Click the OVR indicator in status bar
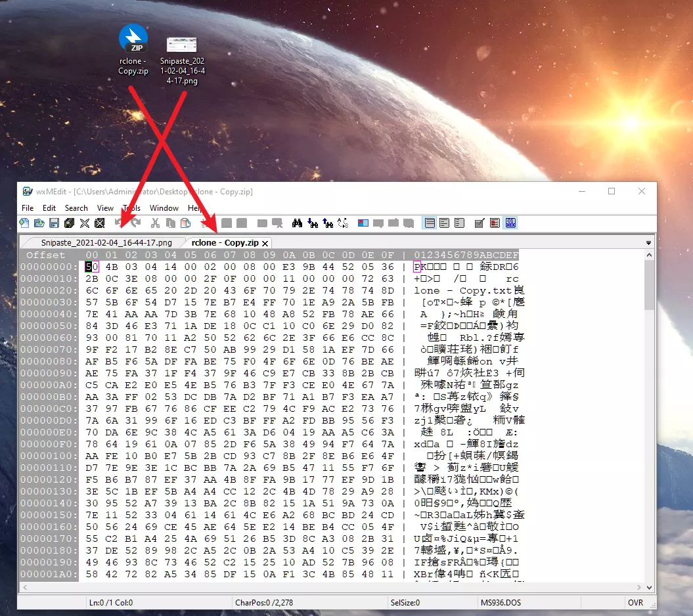 (x=635, y=603)
